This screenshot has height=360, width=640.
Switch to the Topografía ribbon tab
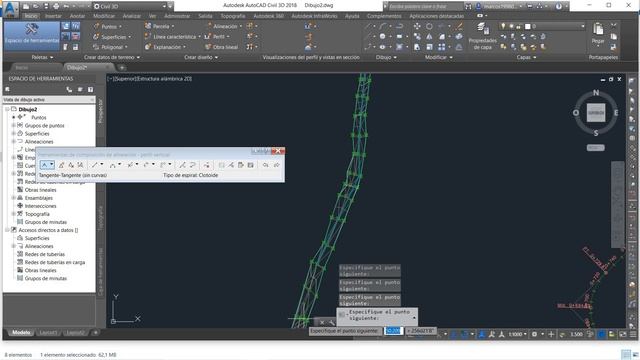coord(233,16)
